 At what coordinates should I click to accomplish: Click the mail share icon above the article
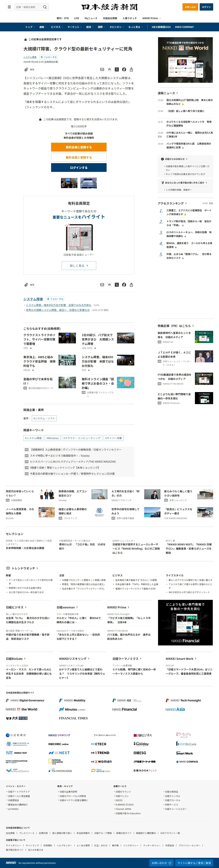point(102,69)
